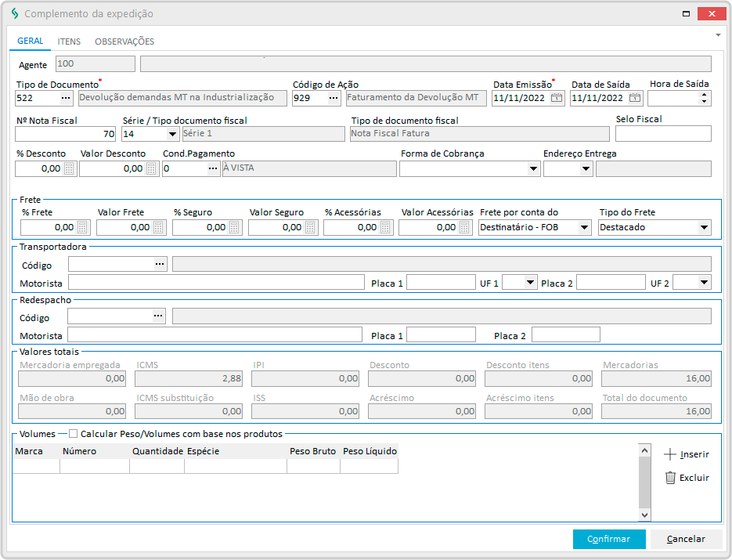This screenshot has width=732, height=560.
Task: Open Transportadora Código lookup ellipsis button
Action: [x=160, y=264]
